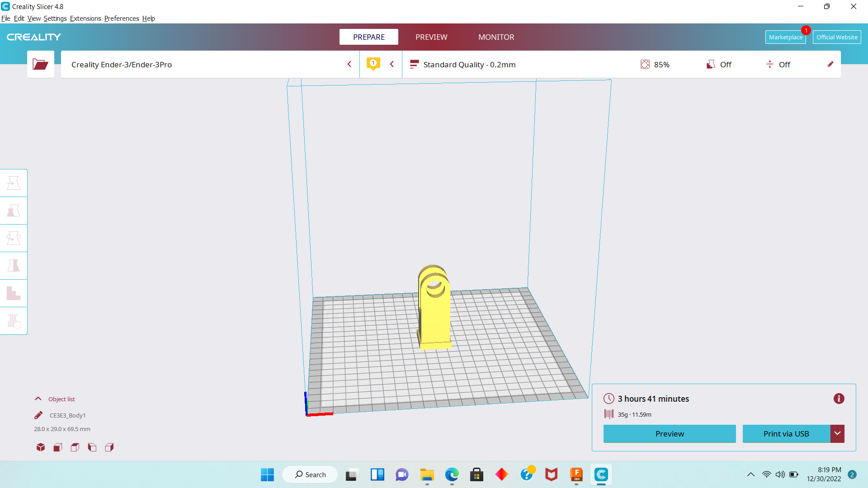
Task: Select the Rotate tool in left toolbar
Action: click(x=14, y=238)
